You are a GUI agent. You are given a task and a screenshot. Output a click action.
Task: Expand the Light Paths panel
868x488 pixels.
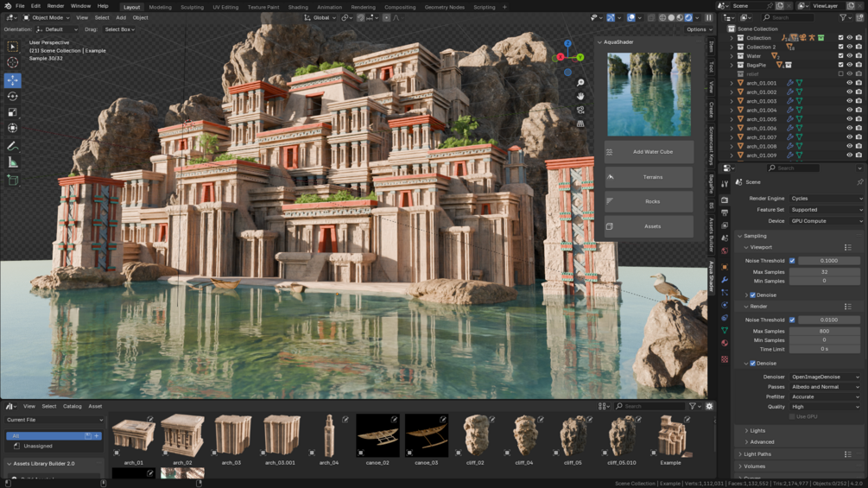coord(801,454)
